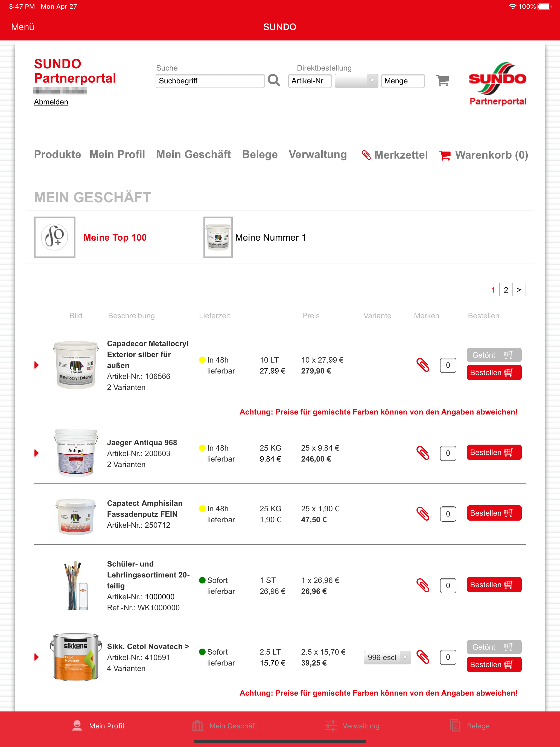The image size is (560, 747).
Task: Open the Menü button in the header
Action: click(x=23, y=27)
